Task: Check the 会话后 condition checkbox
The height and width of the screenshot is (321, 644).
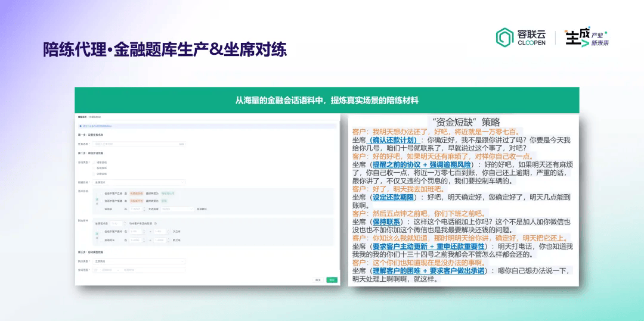Action: pyautogui.click(x=100, y=209)
